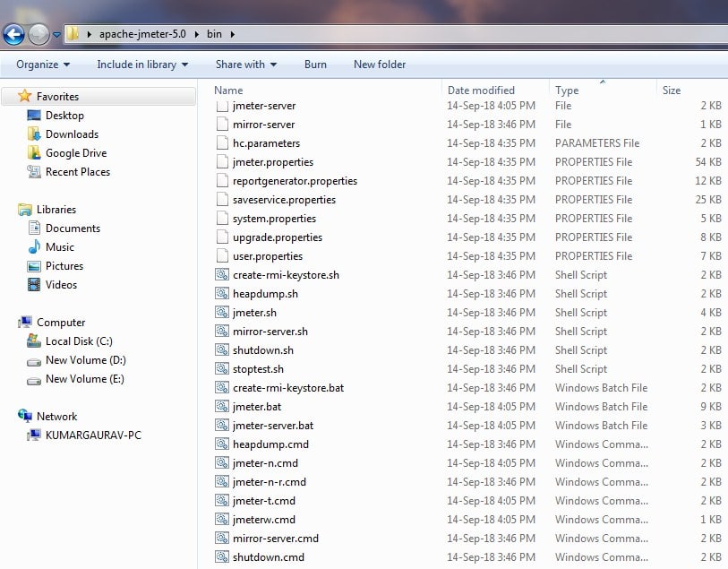728x569 pixels.
Task: Expand arrow after apache-jmeter-5.0 breadcrumb
Action: click(197, 34)
